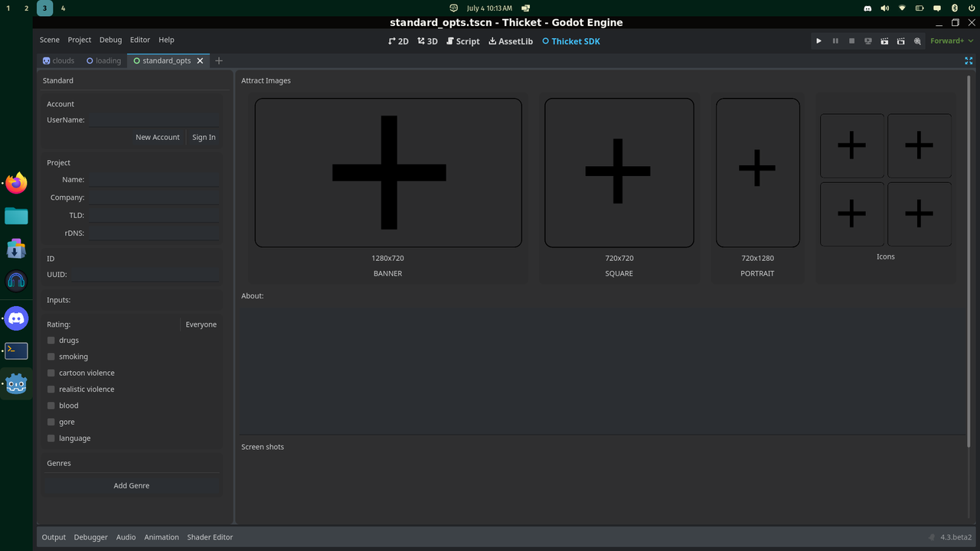Open the Rating dropdown showing Everyone
This screenshot has width=980, height=551.
(201, 324)
